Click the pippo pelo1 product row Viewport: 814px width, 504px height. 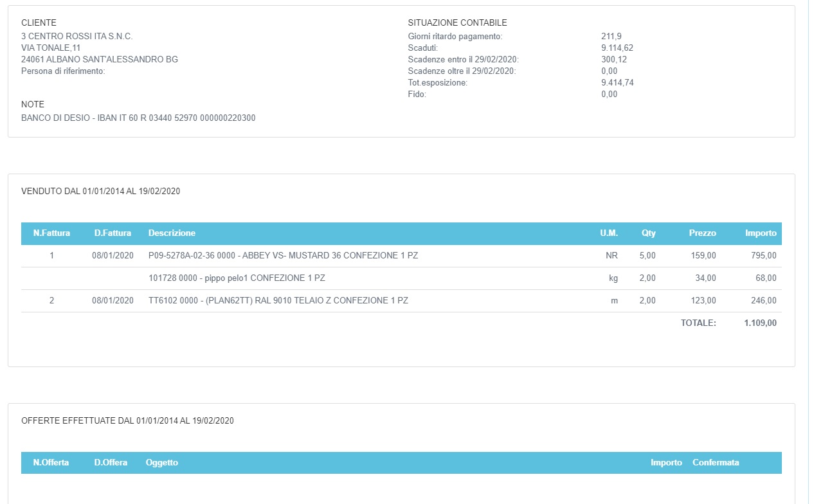point(236,278)
